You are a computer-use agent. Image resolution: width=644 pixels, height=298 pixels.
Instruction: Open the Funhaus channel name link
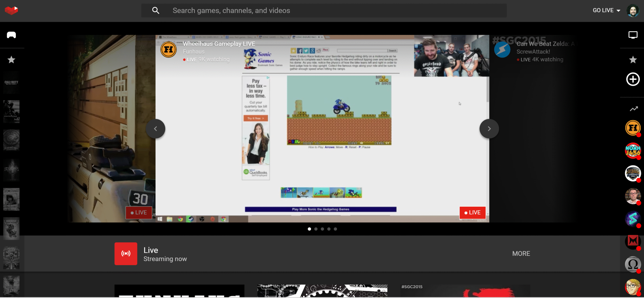[194, 52]
